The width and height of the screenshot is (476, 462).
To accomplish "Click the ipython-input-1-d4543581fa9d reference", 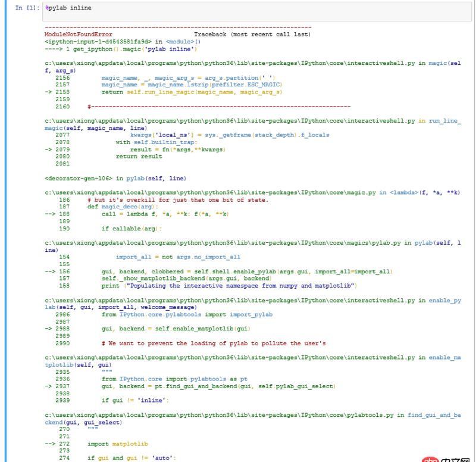I will tap(102, 42).
